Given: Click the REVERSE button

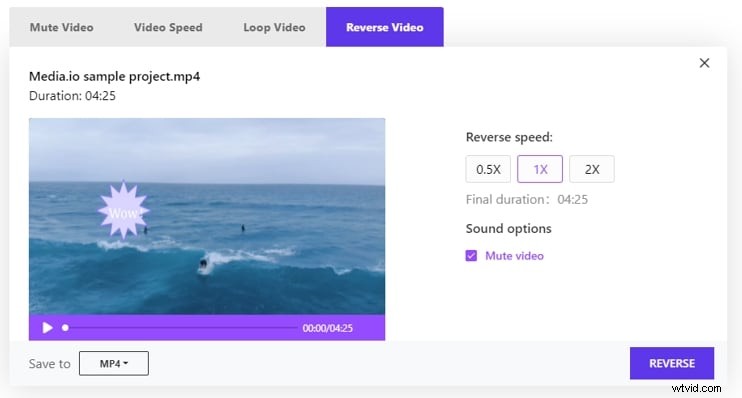Looking at the screenshot, I should point(671,363).
